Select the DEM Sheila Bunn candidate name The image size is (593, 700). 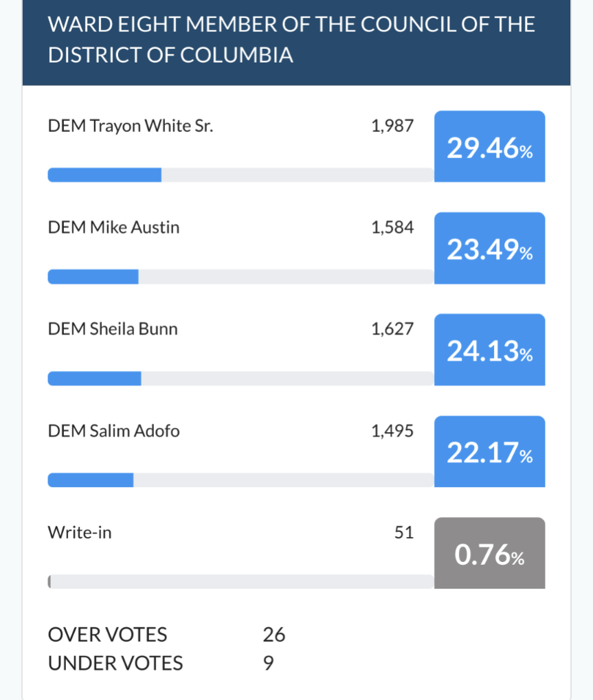(x=113, y=329)
